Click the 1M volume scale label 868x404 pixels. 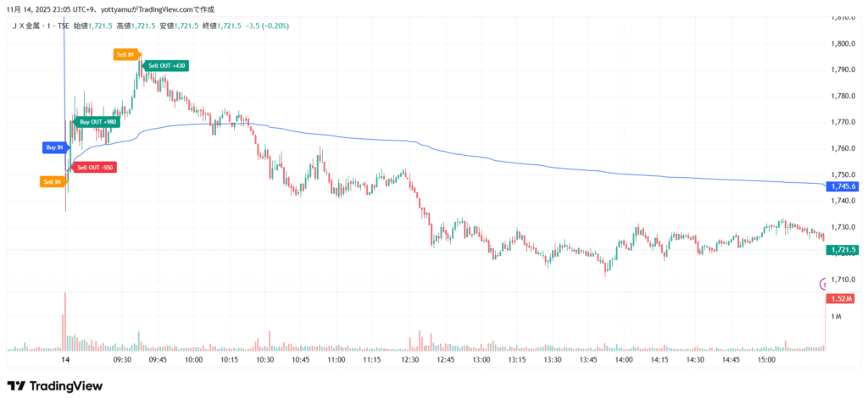(x=836, y=316)
